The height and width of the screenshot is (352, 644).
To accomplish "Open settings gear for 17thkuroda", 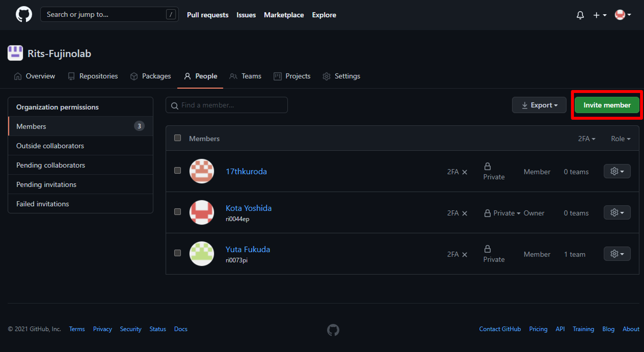I will click(x=617, y=171).
